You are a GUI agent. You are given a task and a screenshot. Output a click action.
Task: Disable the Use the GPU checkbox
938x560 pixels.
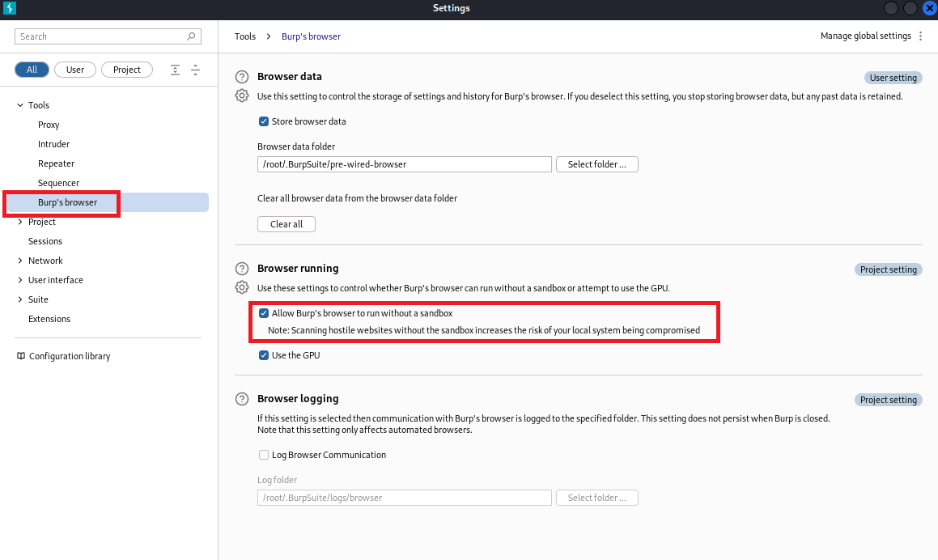point(263,355)
